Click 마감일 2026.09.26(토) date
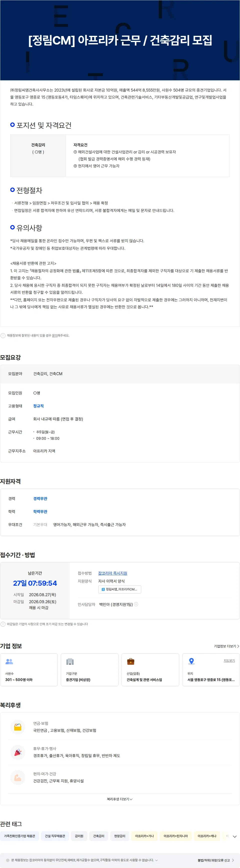This screenshot has width=240, height=868. (43, 601)
